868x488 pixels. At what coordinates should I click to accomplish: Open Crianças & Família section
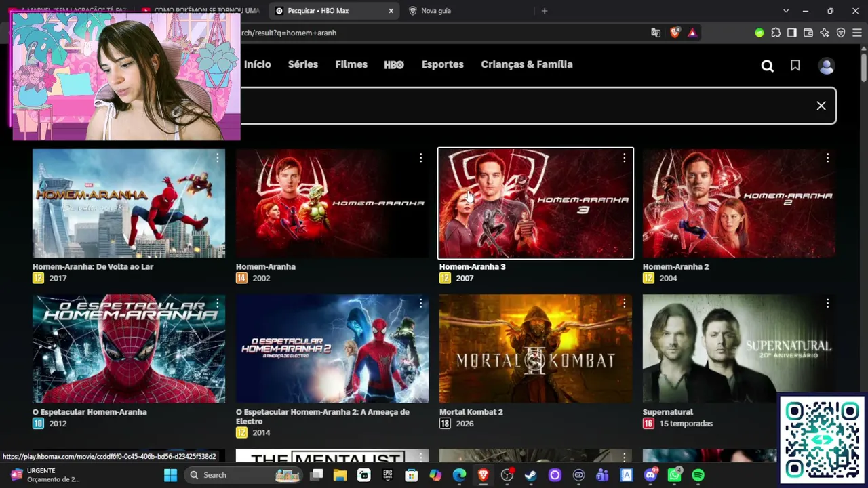click(527, 64)
